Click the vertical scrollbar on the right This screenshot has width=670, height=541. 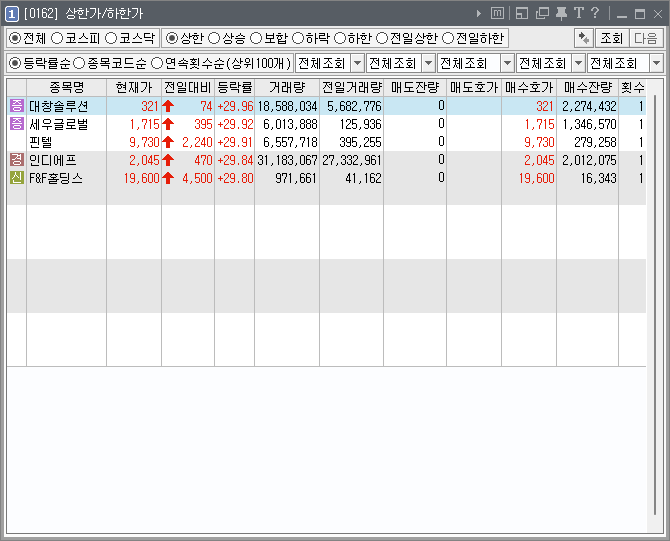(x=655, y=306)
